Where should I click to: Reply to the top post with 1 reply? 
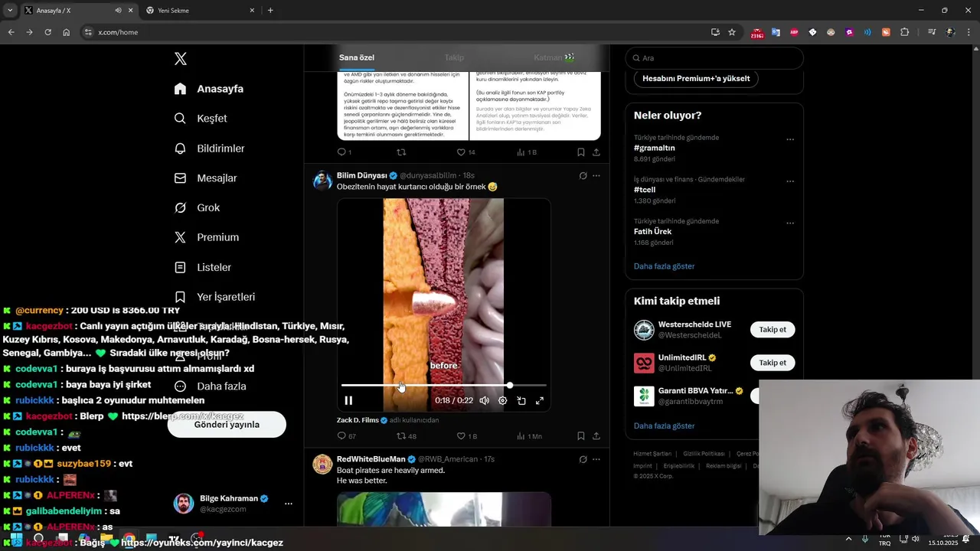[x=344, y=152]
